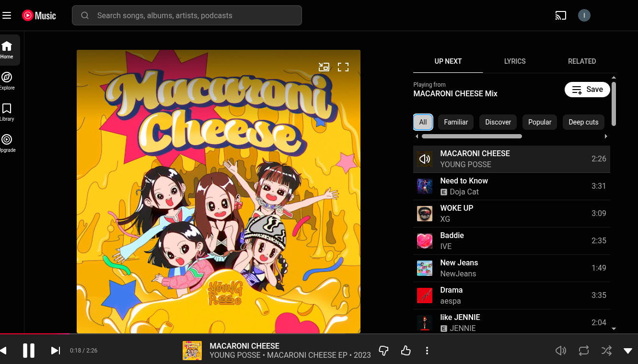This screenshot has width=638, height=364.
Task: Click player bar album thumbnail
Action: 192,351
